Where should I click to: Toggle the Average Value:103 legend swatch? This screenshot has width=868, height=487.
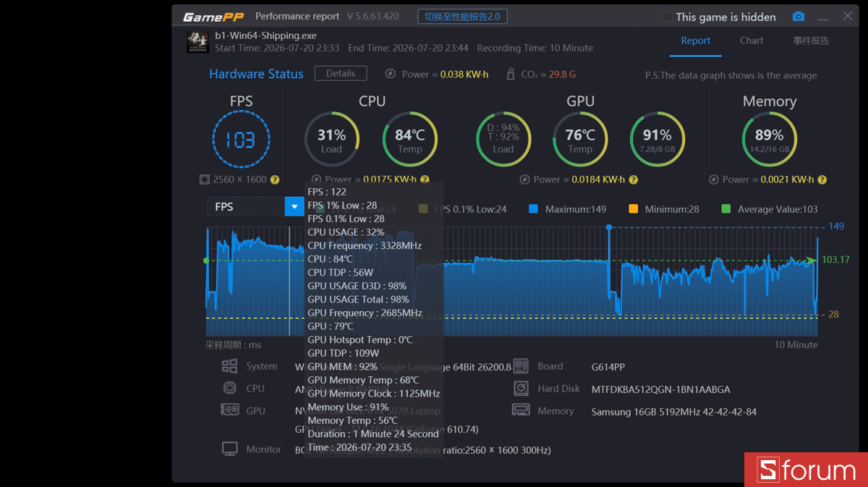tap(726, 209)
